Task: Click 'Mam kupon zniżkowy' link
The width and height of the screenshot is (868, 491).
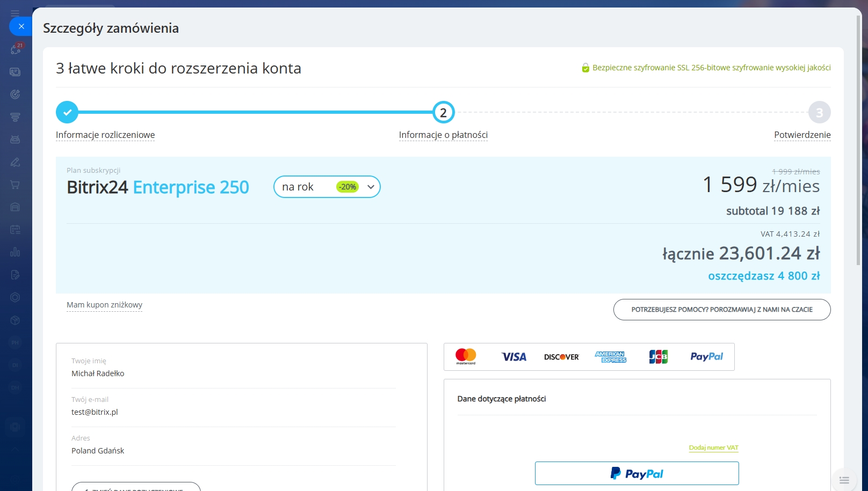Action: click(104, 305)
